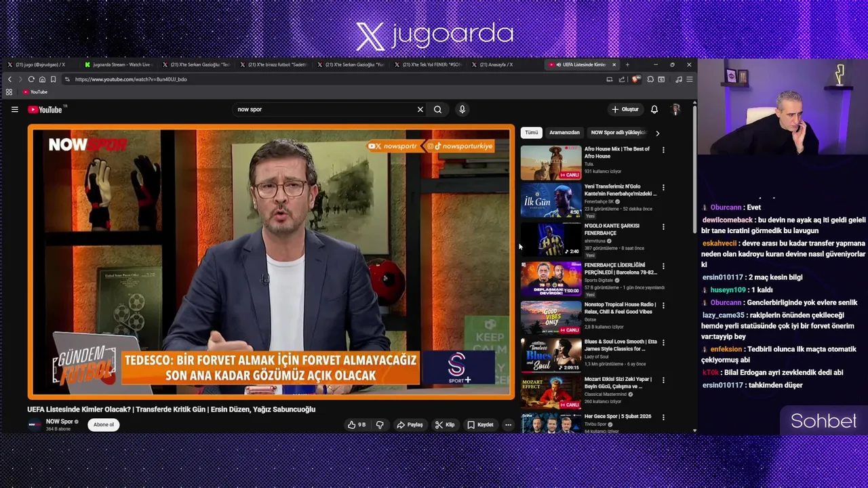The image size is (868, 488).
Task: Click the 'Paylaş' share button
Action: (x=410, y=424)
